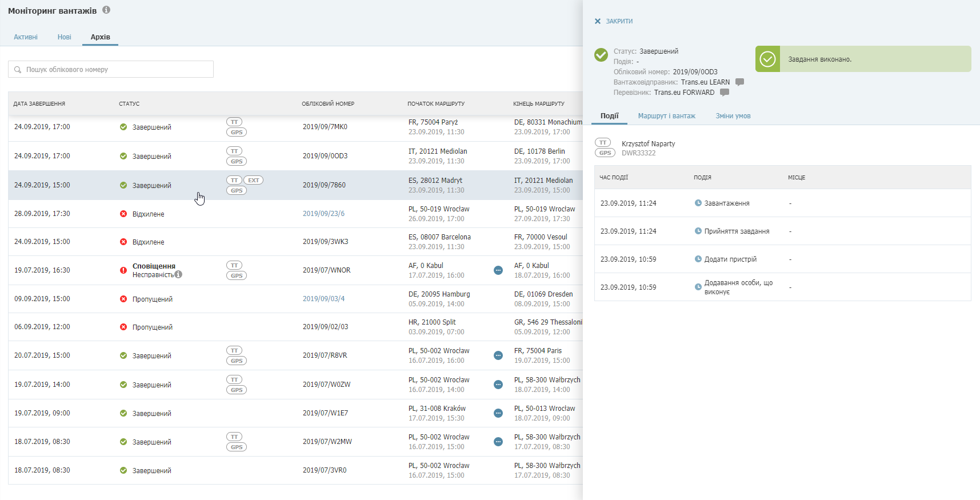The image size is (980, 500).
Task: Select order number 2019/09/0OD3 in table
Action: (325, 156)
